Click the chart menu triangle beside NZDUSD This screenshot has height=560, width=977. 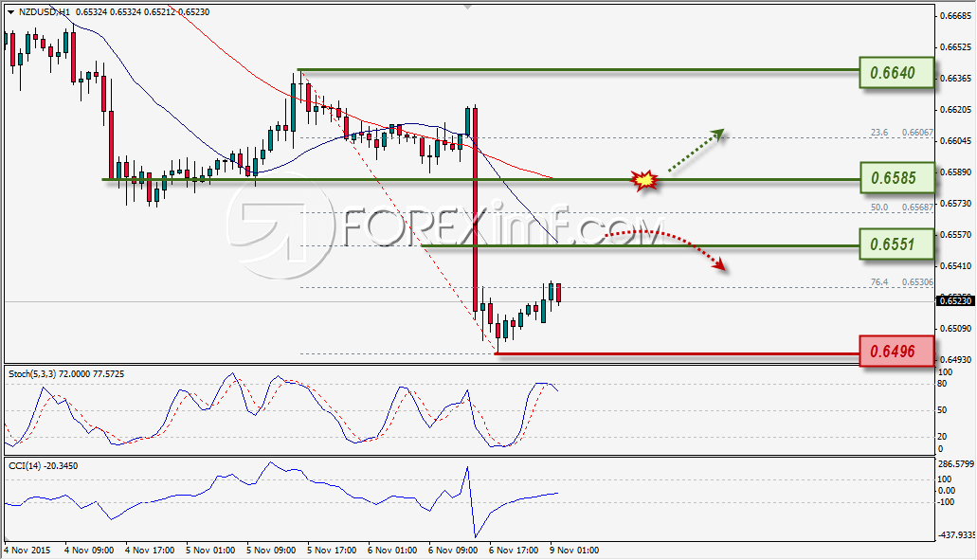pyautogui.click(x=10, y=12)
